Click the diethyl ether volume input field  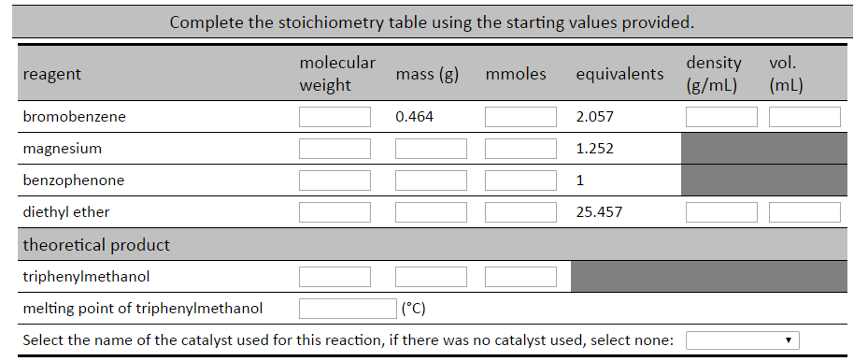click(x=805, y=212)
